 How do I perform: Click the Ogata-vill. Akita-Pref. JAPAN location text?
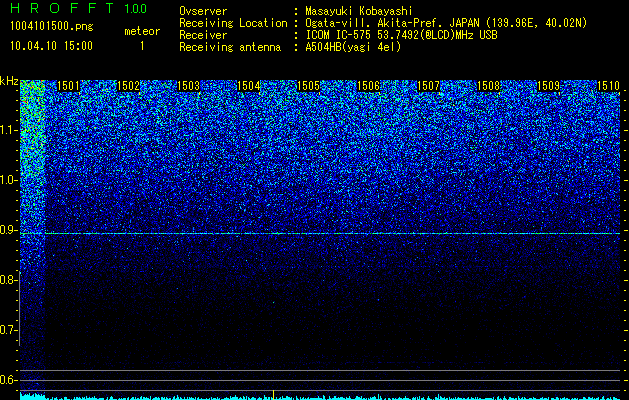(x=446, y=23)
